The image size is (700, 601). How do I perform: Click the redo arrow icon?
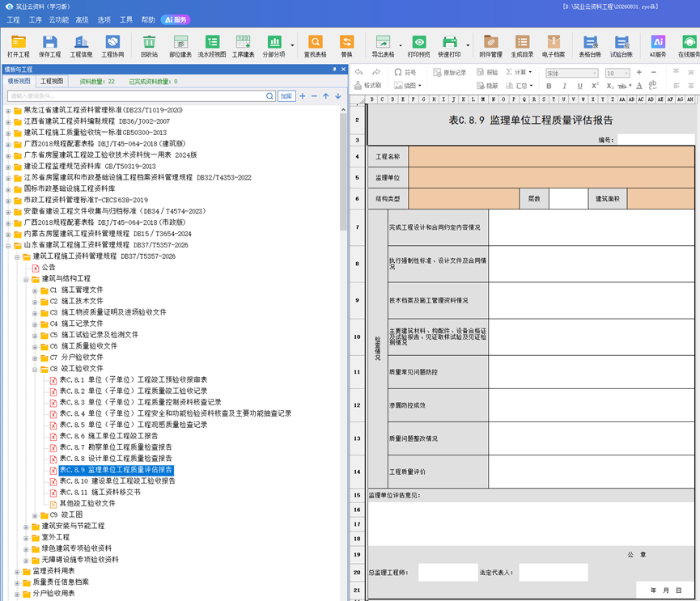(x=376, y=72)
